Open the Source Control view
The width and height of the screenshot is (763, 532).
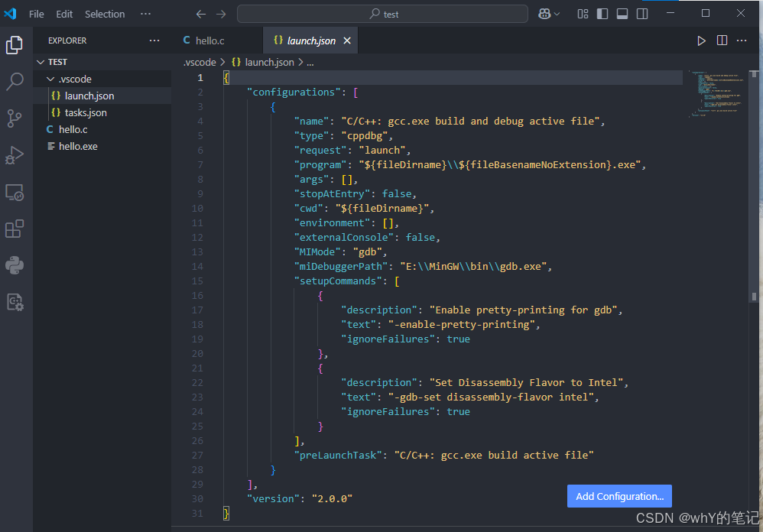(x=14, y=118)
